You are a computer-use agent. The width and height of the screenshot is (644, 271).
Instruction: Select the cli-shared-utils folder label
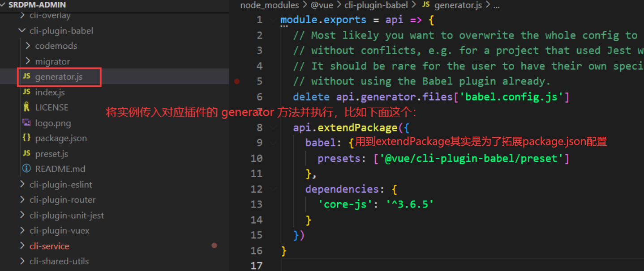coord(59,262)
